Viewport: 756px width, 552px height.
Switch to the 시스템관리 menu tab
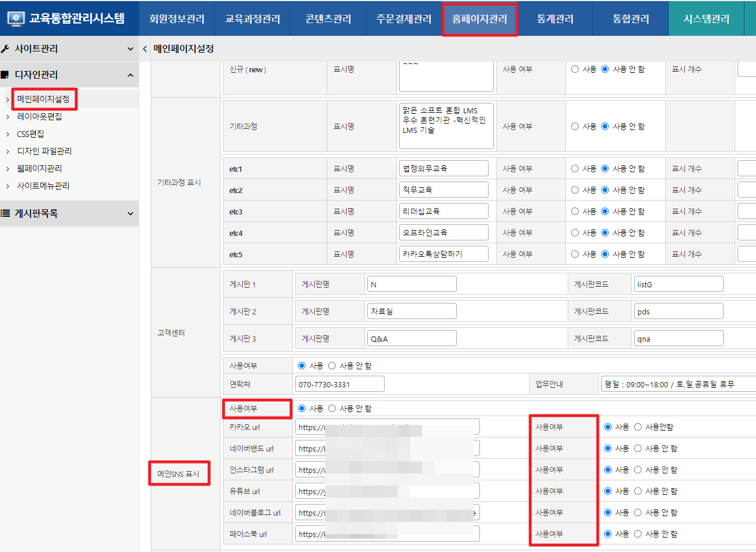706,19
